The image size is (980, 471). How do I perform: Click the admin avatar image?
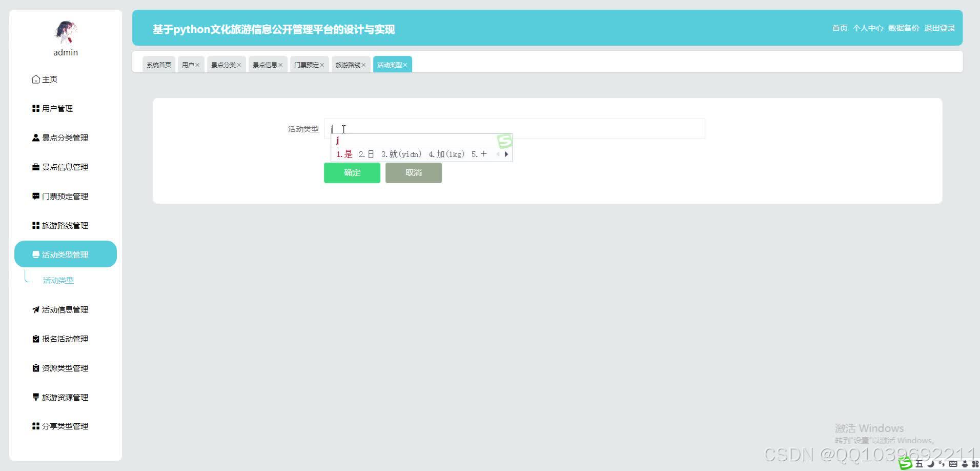[x=66, y=32]
